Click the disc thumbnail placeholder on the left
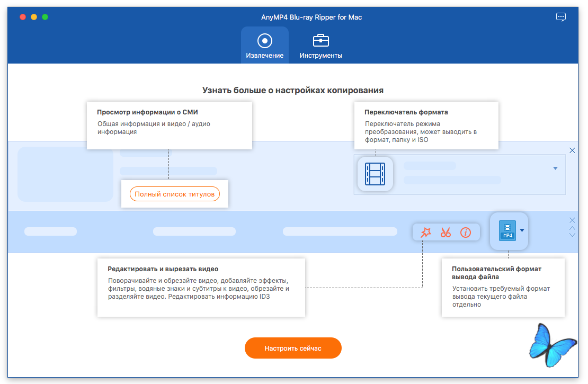588x384 pixels. (65, 174)
